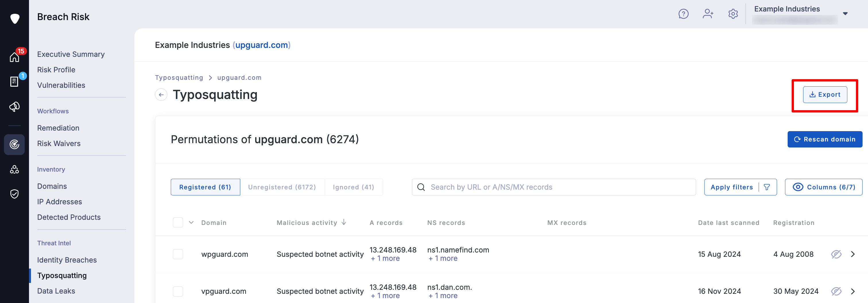Open Executive Summary in the sidebar

tap(71, 54)
